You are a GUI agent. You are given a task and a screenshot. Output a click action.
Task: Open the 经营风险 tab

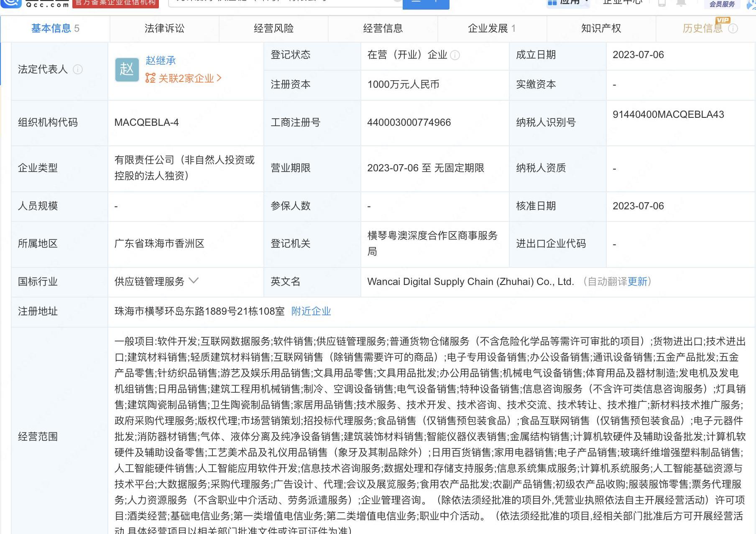click(273, 28)
